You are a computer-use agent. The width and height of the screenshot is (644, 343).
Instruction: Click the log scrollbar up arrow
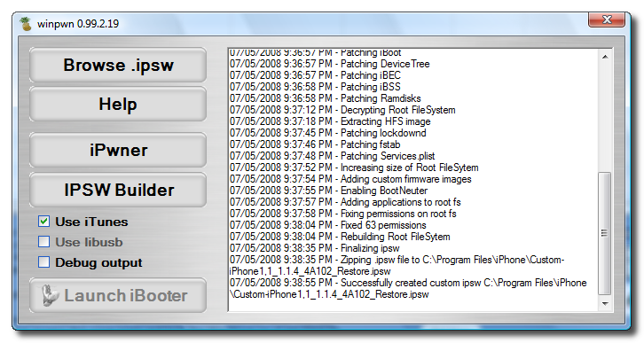(x=605, y=57)
